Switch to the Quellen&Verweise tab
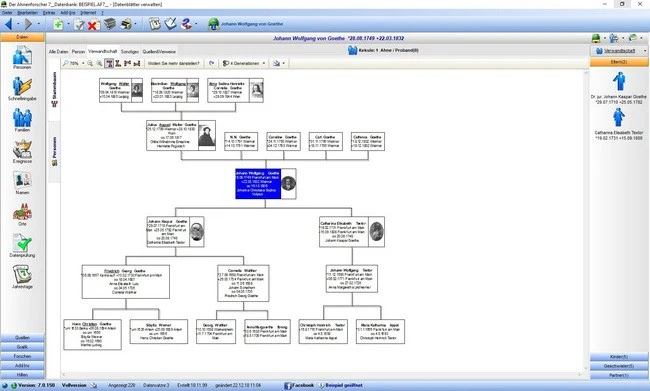Screen dimensions: 650x391 pyautogui.click(x=159, y=52)
